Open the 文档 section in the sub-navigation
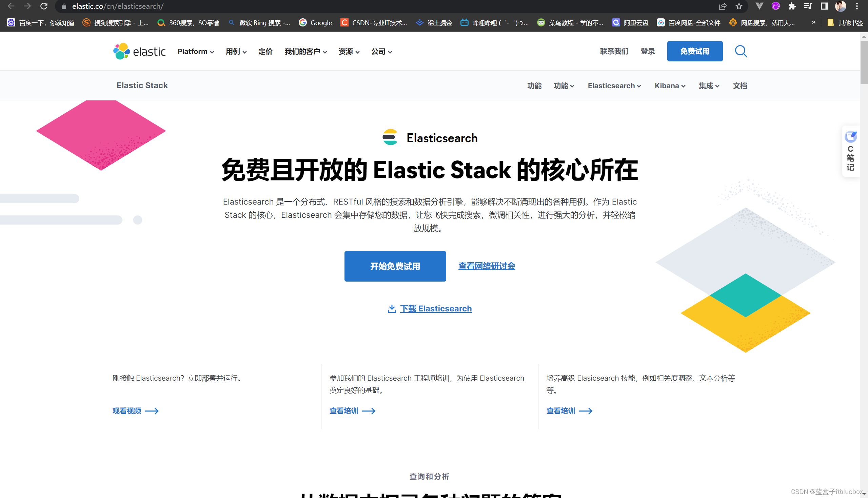The height and width of the screenshot is (498, 868). (x=740, y=85)
